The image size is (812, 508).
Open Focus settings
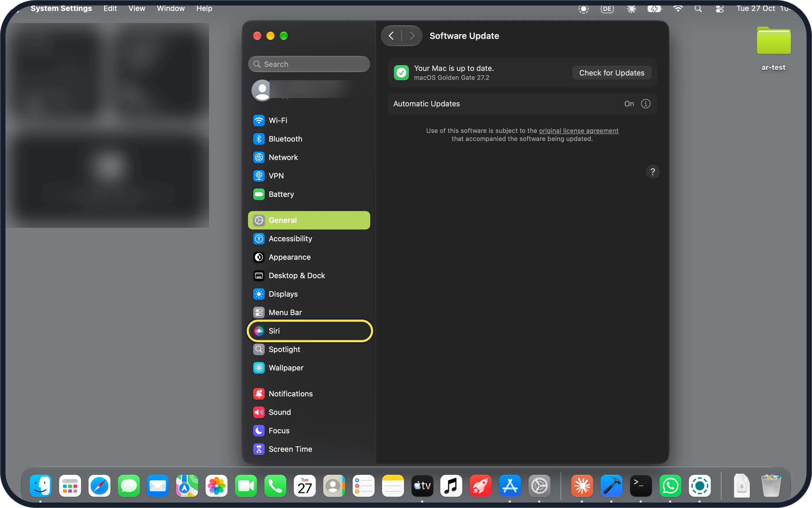pyautogui.click(x=309, y=431)
